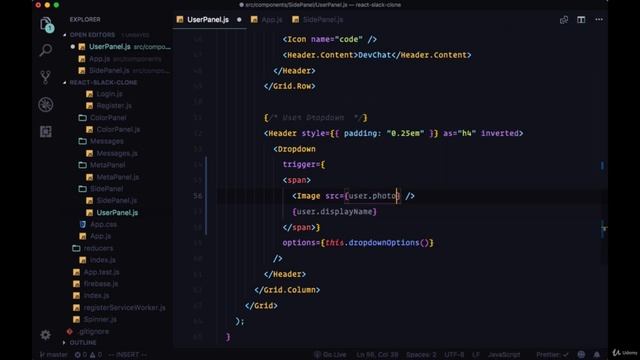This screenshot has height=360, width=640.
Task: Click line number 56 in the gutter
Action: 198,196
